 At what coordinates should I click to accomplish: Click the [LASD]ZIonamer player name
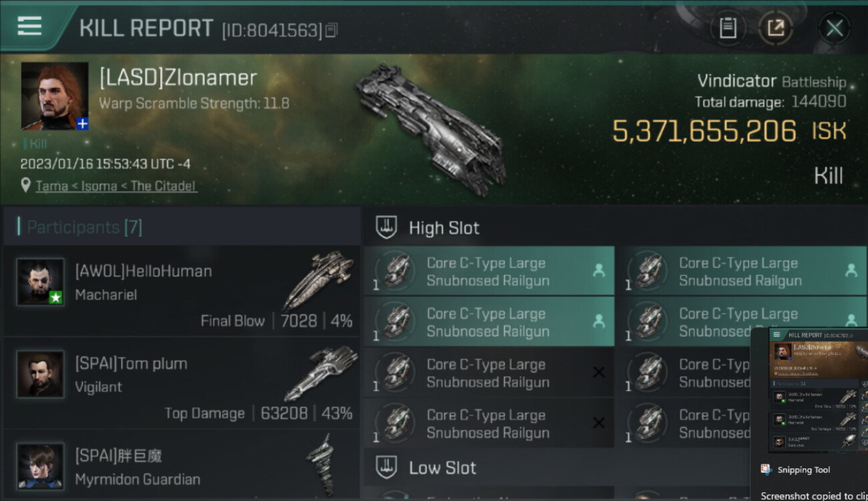178,77
